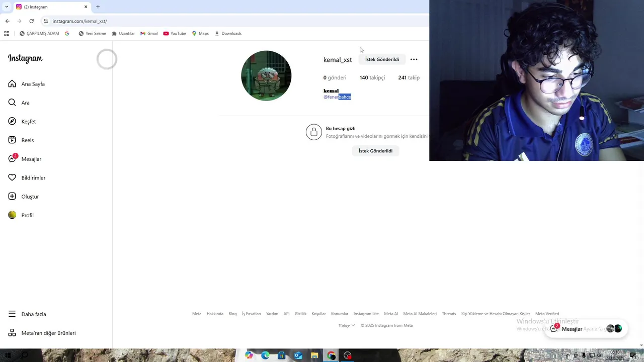
Task: Open the Oluştur create option
Action: pyautogui.click(x=24, y=197)
